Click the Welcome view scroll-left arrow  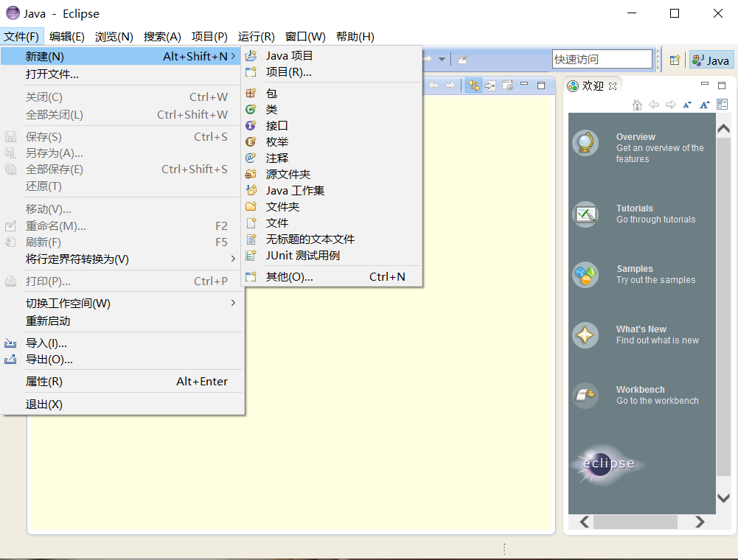coord(585,522)
